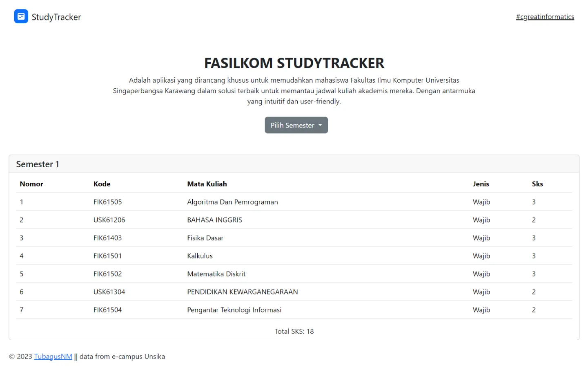Select course code USK61206
This screenshot has width=588, height=368.
click(109, 220)
